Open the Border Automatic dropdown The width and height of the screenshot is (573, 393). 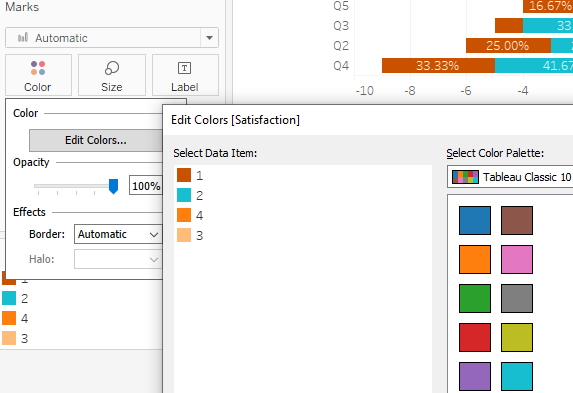(x=118, y=234)
